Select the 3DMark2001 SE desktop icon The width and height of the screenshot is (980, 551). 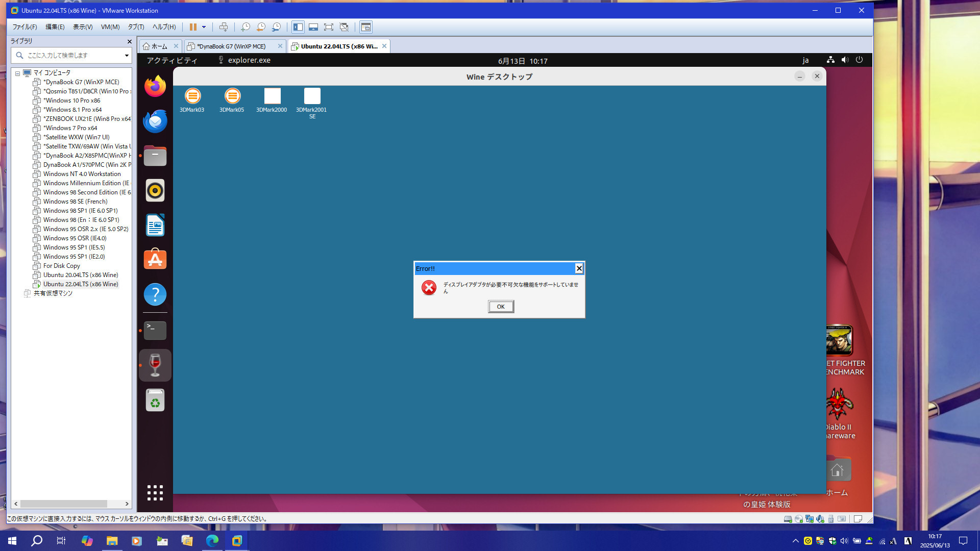tap(312, 103)
